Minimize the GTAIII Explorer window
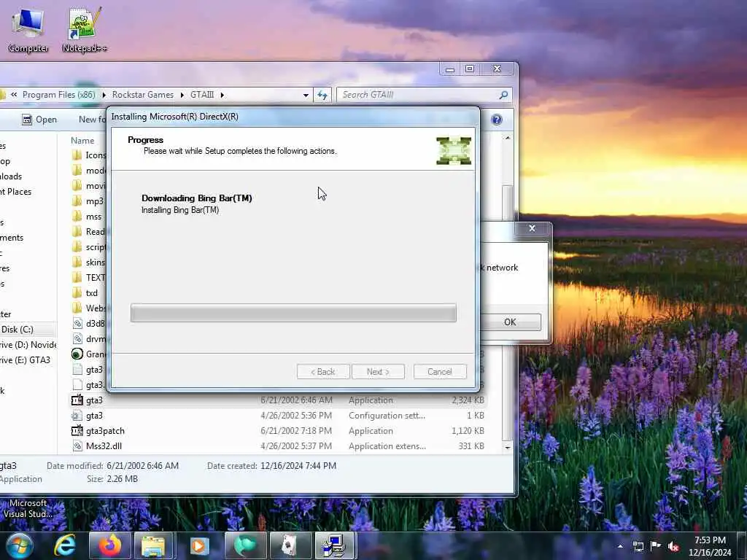This screenshot has height=560, width=747. tap(449, 69)
